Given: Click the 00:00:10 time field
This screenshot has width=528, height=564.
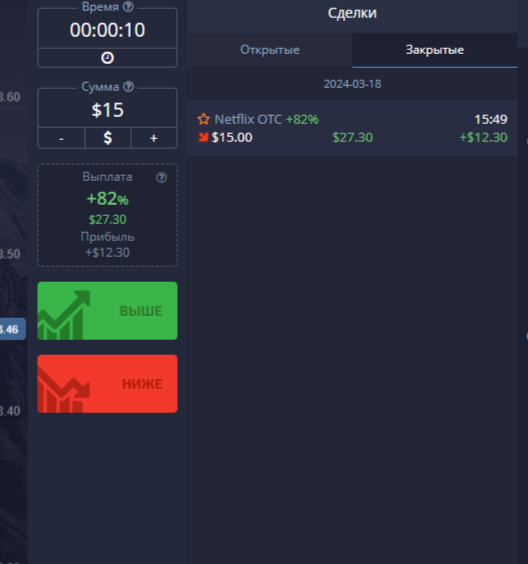Looking at the screenshot, I should [x=107, y=30].
